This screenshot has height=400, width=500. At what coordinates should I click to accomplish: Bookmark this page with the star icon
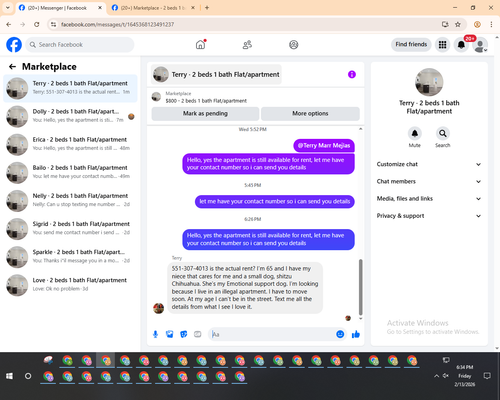click(x=458, y=24)
